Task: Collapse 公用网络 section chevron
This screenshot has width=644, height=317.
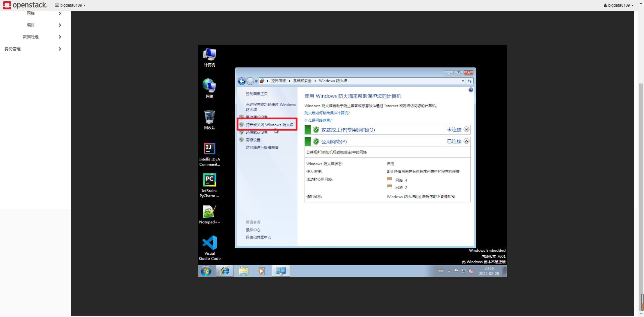Action: point(466,141)
